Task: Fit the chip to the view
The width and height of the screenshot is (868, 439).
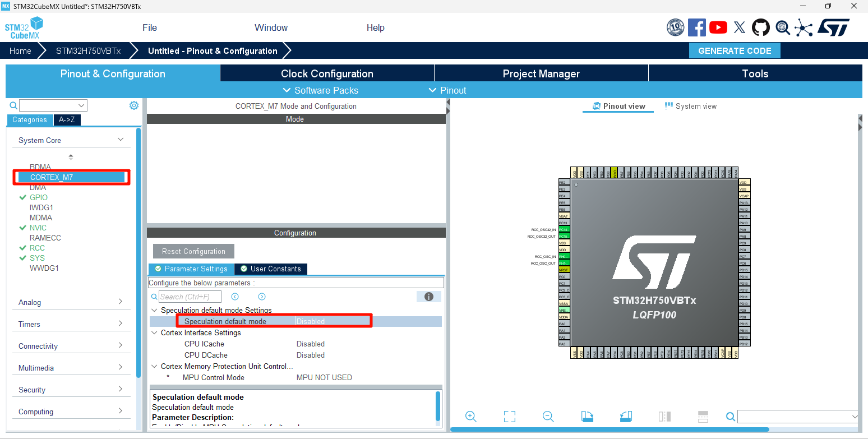Action: coord(510,417)
